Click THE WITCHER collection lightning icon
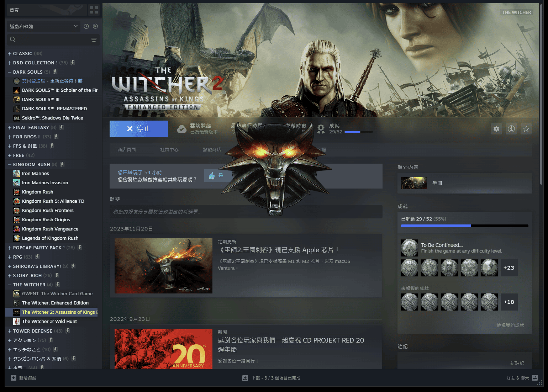The image size is (548, 392). click(x=58, y=285)
